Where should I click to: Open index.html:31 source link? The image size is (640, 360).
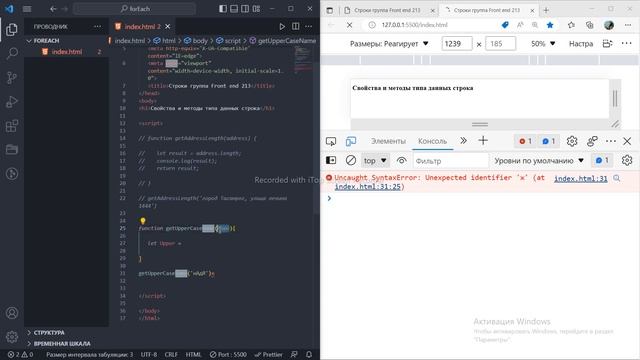tap(580, 178)
